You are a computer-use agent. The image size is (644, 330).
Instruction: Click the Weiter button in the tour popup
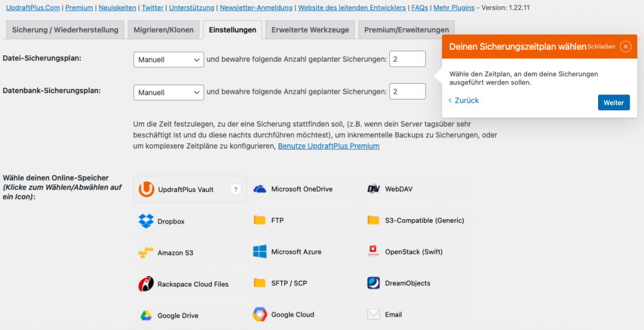click(x=614, y=103)
